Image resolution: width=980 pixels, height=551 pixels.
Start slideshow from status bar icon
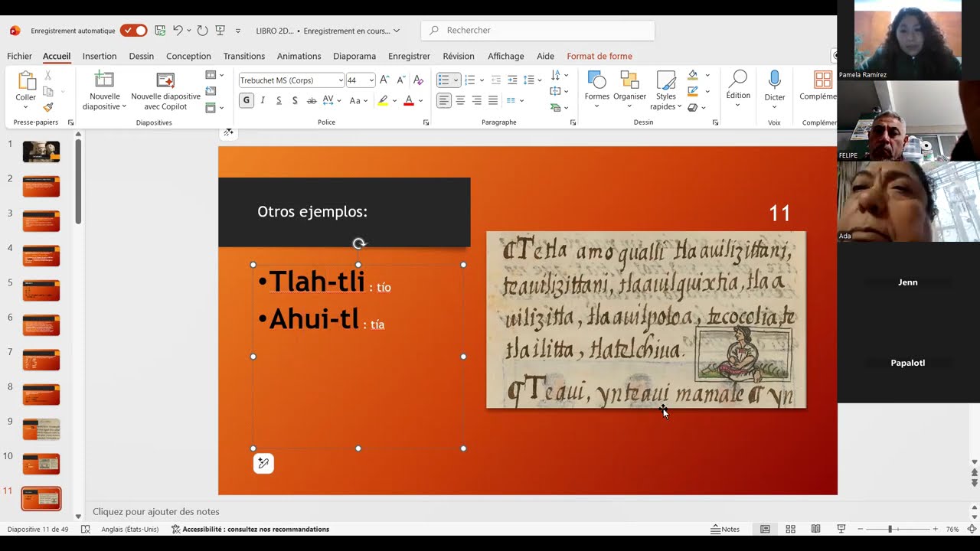pyautogui.click(x=841, y=529)
